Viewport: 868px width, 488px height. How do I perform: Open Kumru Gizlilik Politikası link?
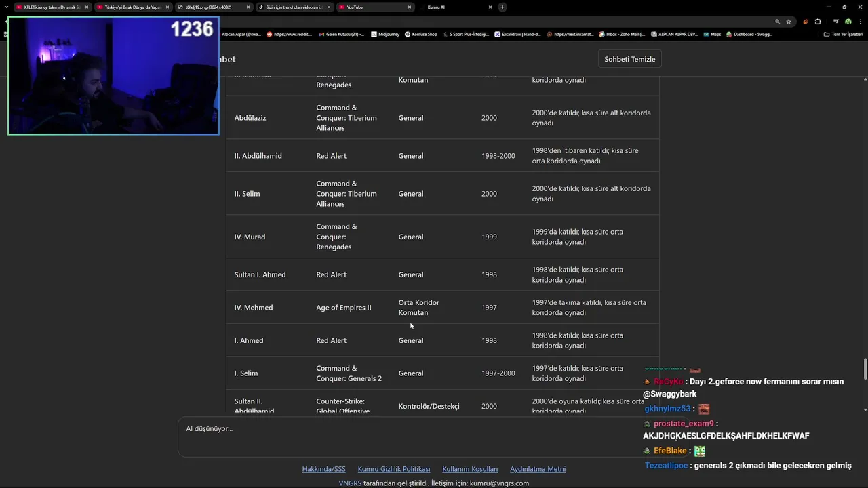pyautogui.click(x=394, y=469)
